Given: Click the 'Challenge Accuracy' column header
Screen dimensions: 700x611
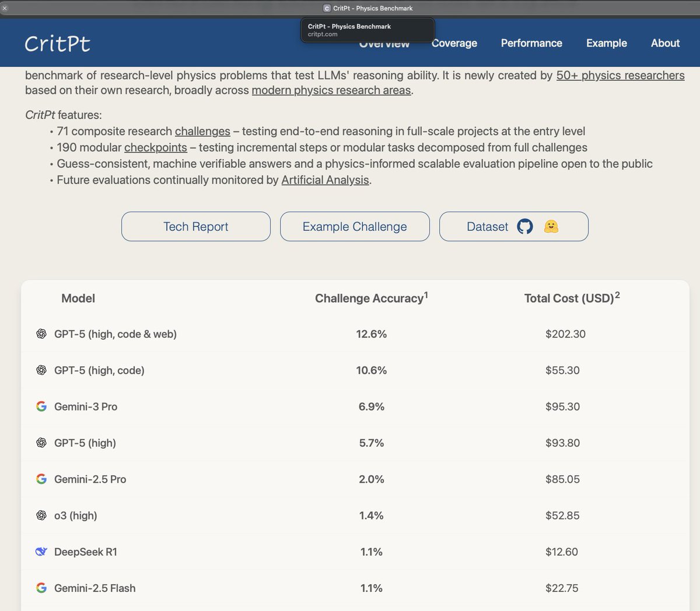Looking at the screenshot, I should click(372, 297).
